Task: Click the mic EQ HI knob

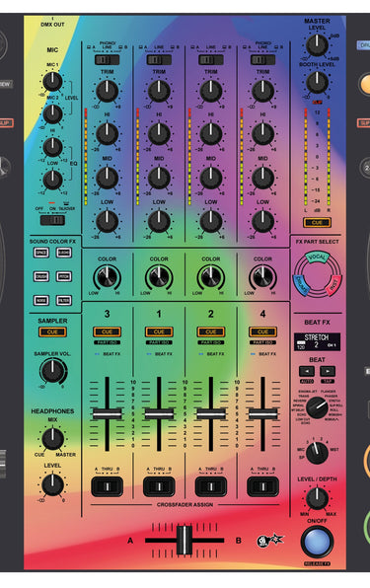Action: tap(52, 147)
